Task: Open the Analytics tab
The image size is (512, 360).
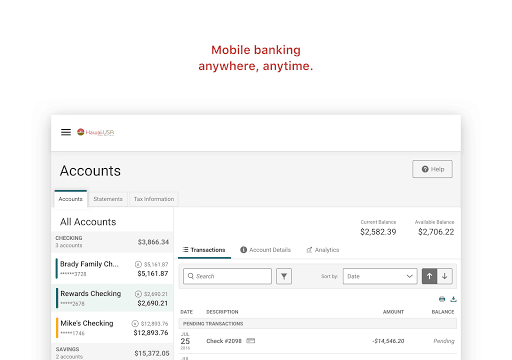Action: [x=323, y=250]
